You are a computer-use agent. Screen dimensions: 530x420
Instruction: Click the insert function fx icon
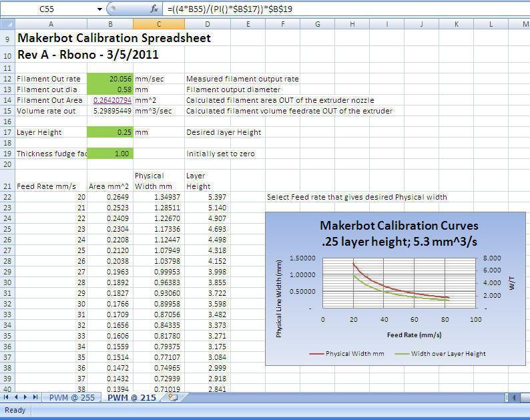click(x=154, y=9)
